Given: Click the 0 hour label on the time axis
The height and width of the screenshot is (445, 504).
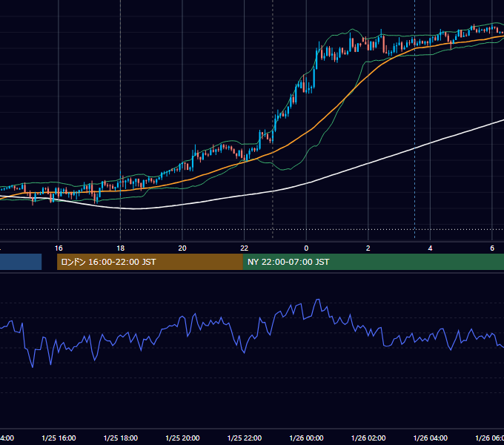Looking at the screenshot, I should pos(306,248).
